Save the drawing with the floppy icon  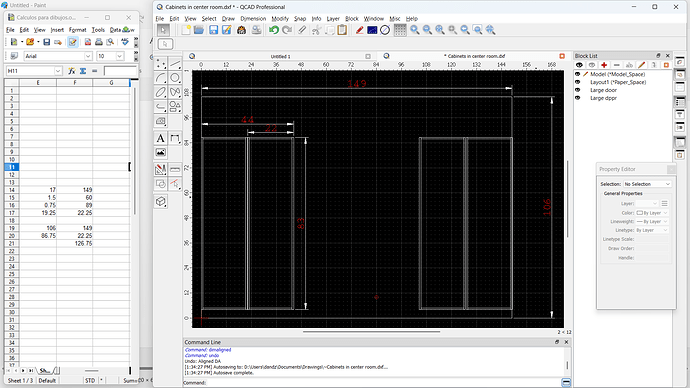click(213, 30)
